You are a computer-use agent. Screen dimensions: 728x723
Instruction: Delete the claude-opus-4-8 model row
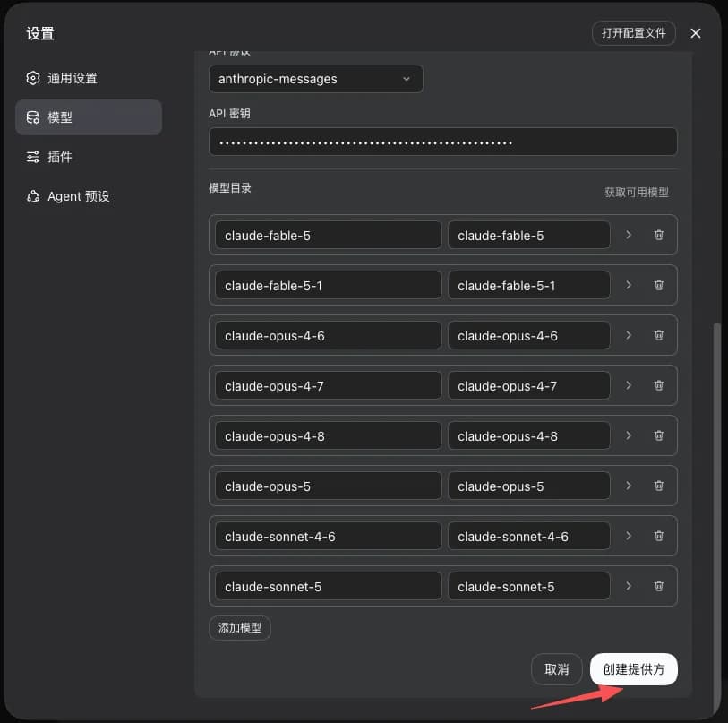pyautogui.click(x=658, y=435)
